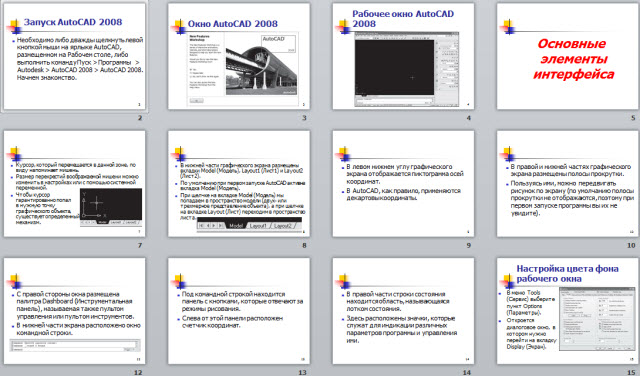
Task: Click the Model/Layout tabs picture on slide 8
Action: pos(249,225)
